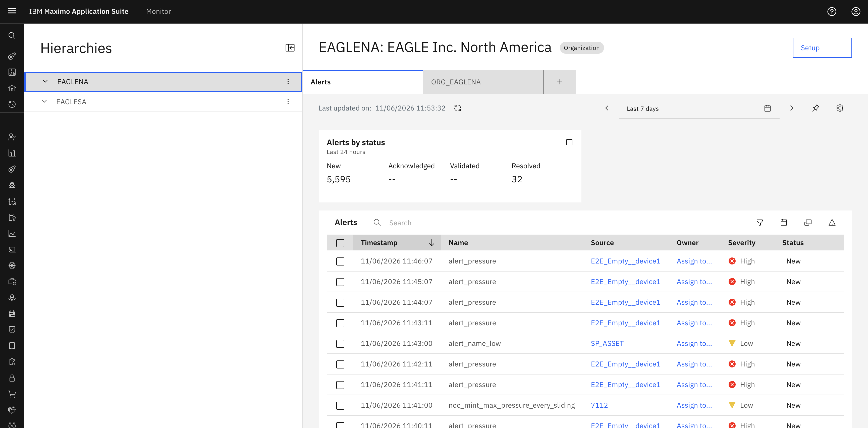Click the Severity column header
Viewport: 868px width, 428px height.
point(741,243)
